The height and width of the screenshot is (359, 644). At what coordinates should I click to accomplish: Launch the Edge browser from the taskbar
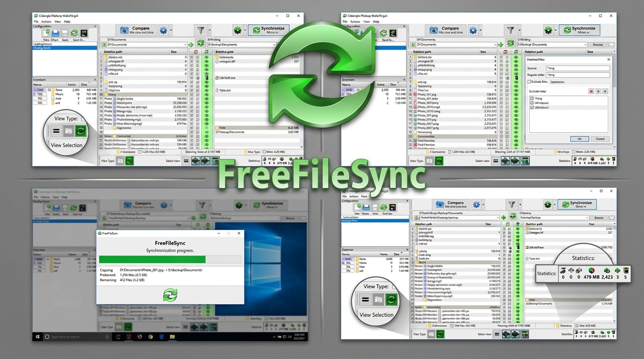click(x=161, y=337)
